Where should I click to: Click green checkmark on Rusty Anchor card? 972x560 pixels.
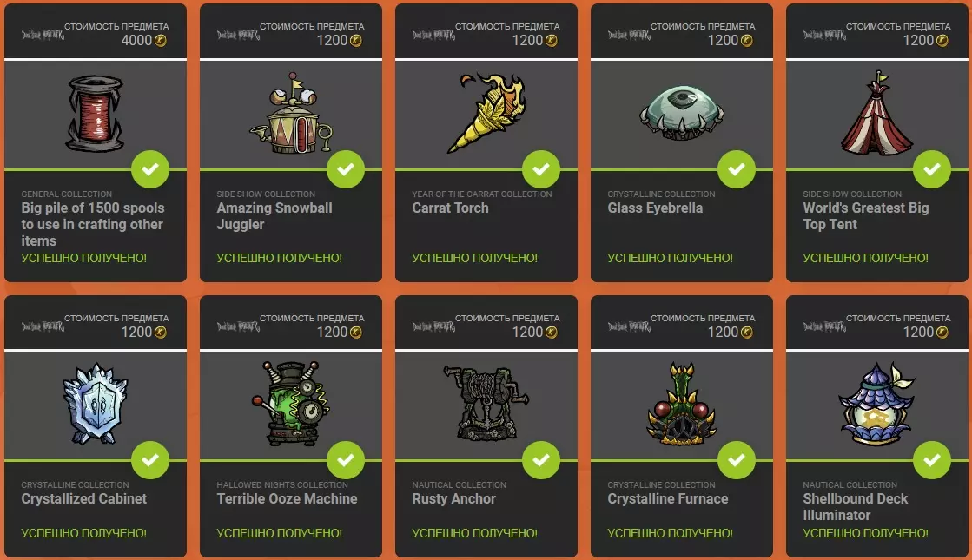pos(541,460)
